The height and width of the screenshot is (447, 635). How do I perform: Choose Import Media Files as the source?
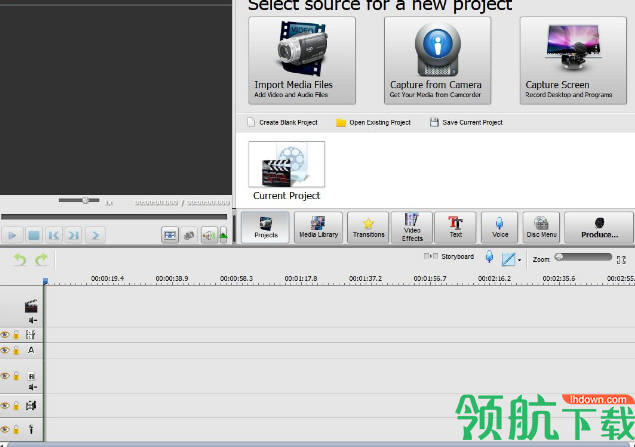302,60
